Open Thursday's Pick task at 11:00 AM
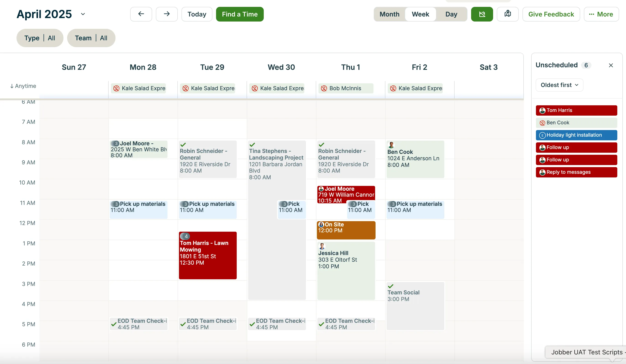The width and height of the screenshot is (626, 364). pos(361,210)
